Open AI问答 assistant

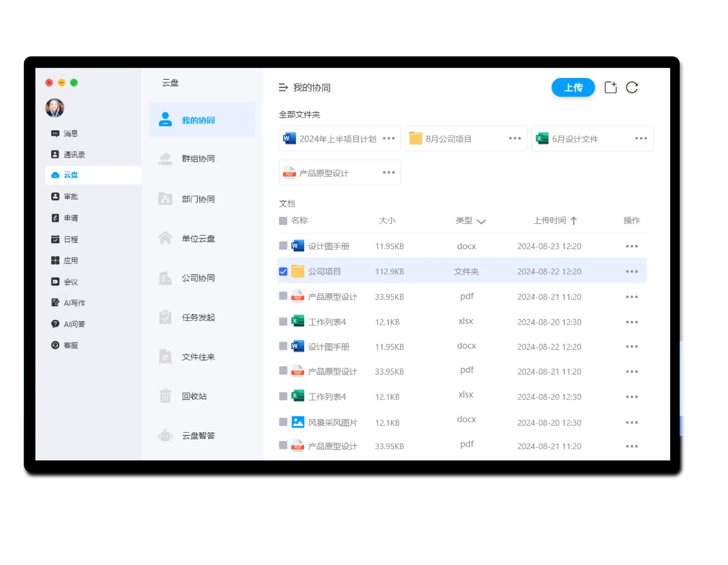[68, 324]
